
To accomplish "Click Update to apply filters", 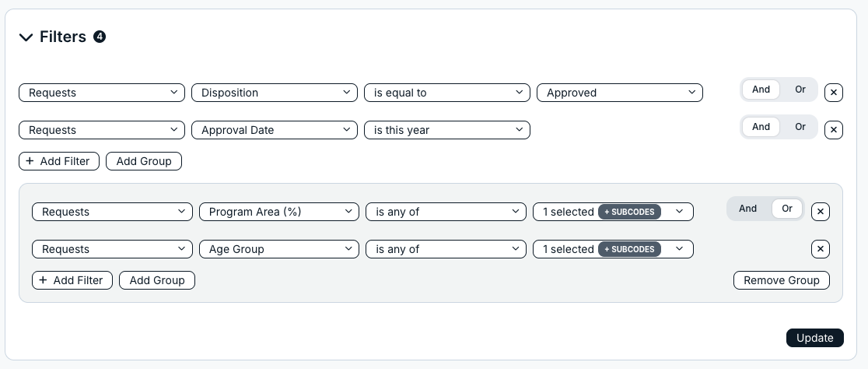I will (815, 338).
